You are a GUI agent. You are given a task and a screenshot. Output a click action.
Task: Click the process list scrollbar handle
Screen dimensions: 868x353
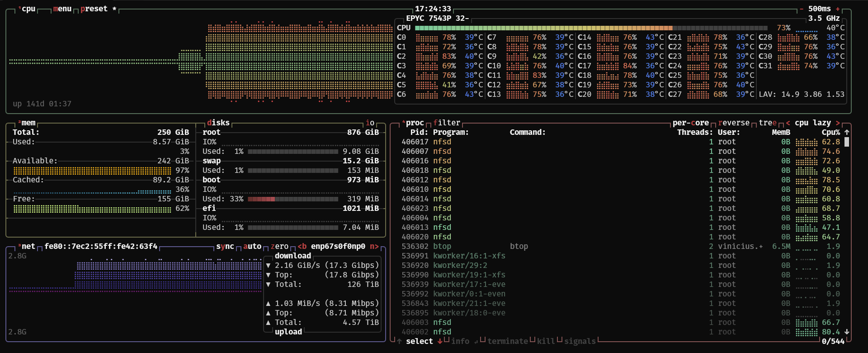(x=847, y=142)
